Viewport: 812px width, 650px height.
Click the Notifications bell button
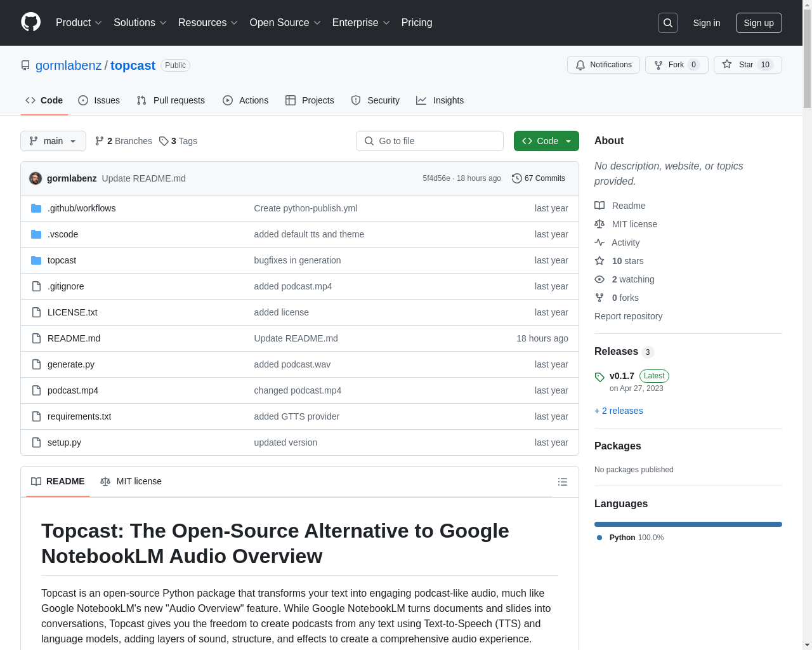(x=603, y=65)
